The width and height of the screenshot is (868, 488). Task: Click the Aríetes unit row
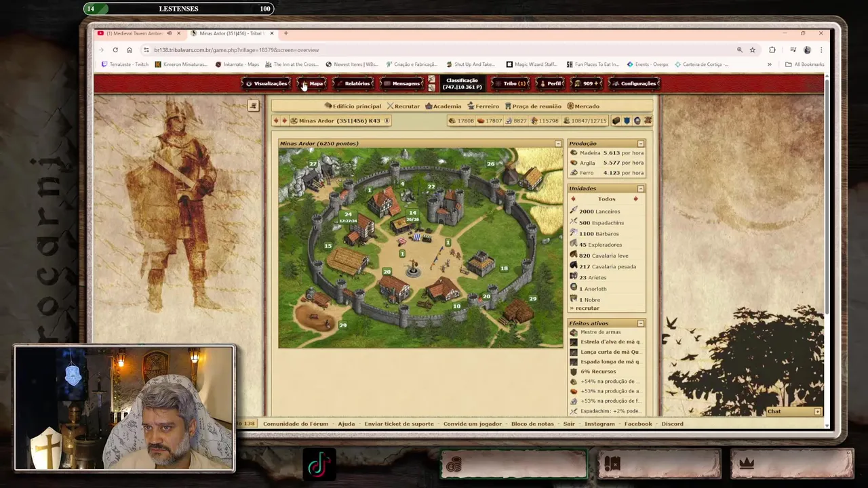(606, 278)
